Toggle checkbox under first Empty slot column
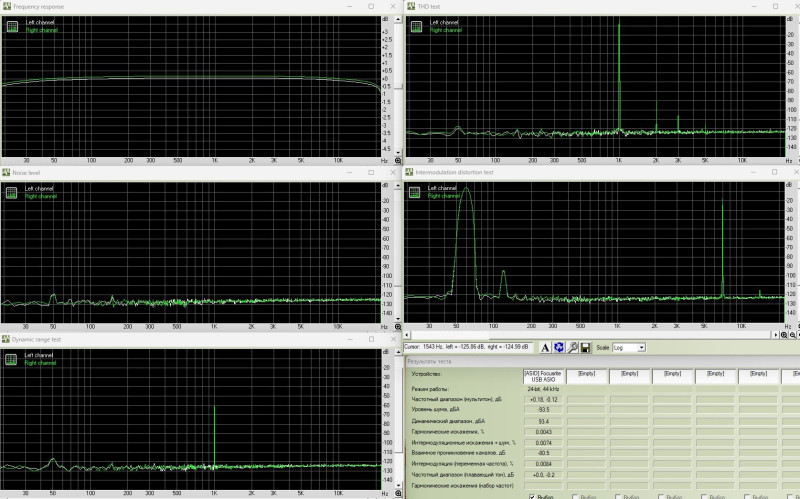 575,496
